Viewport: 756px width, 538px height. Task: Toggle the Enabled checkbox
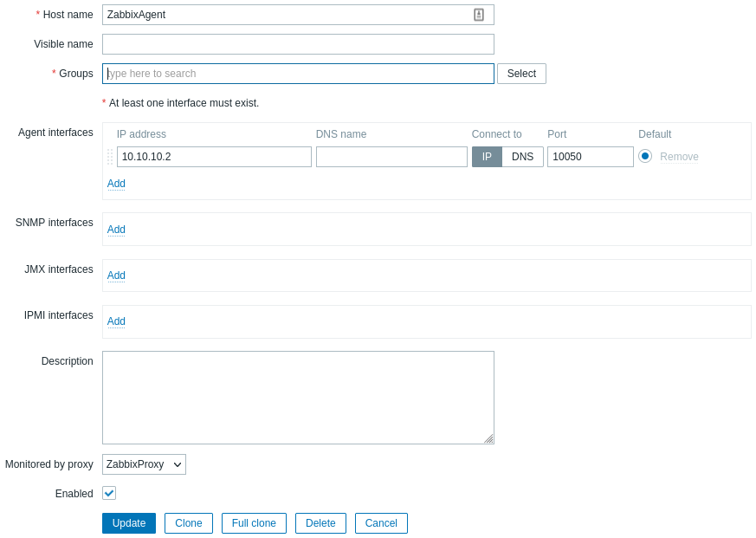(109, 493)
